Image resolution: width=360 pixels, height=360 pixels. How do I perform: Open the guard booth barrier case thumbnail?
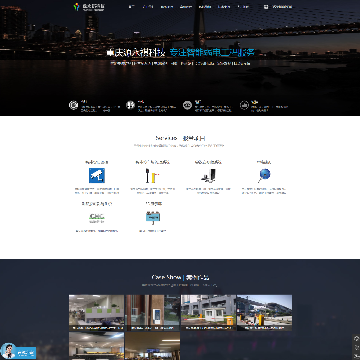(x=208, y=313)
